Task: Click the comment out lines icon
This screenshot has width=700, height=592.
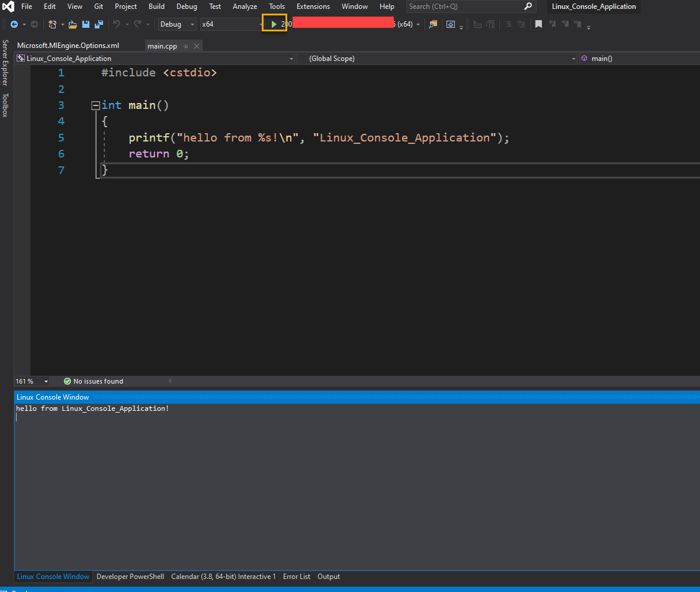Action: [508, 24]
